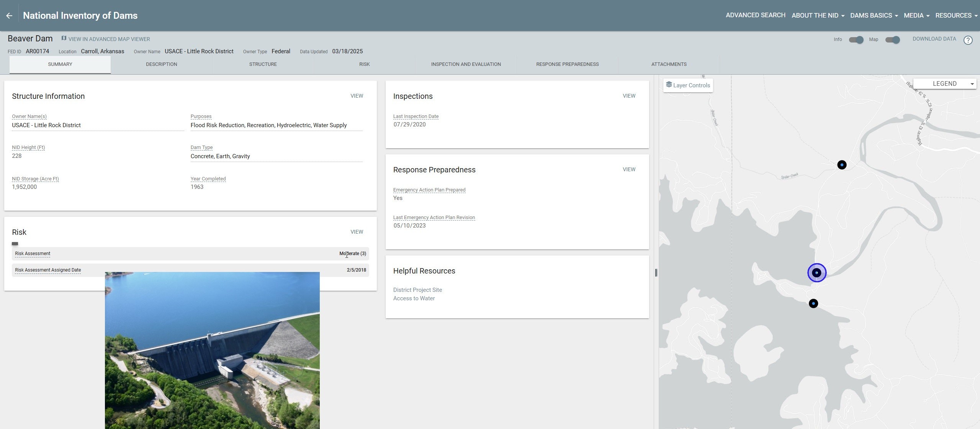
Task: Click Last Emergency Action Plan Revision label
Action: coord(434,218)
